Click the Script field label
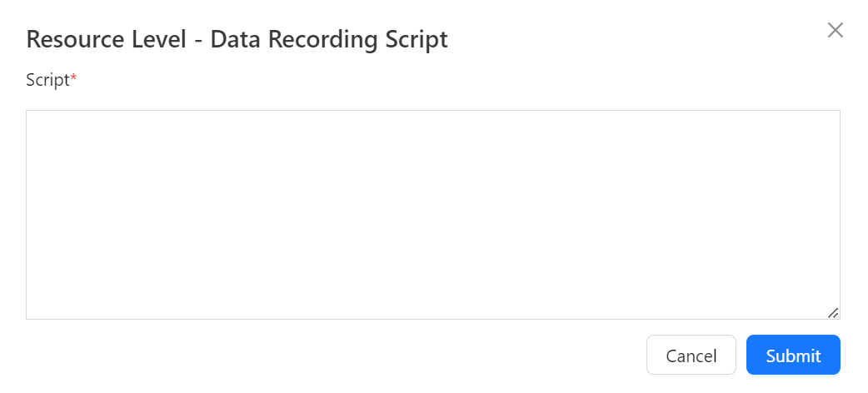This screenshot has height=393, width=868. (47, 80)
